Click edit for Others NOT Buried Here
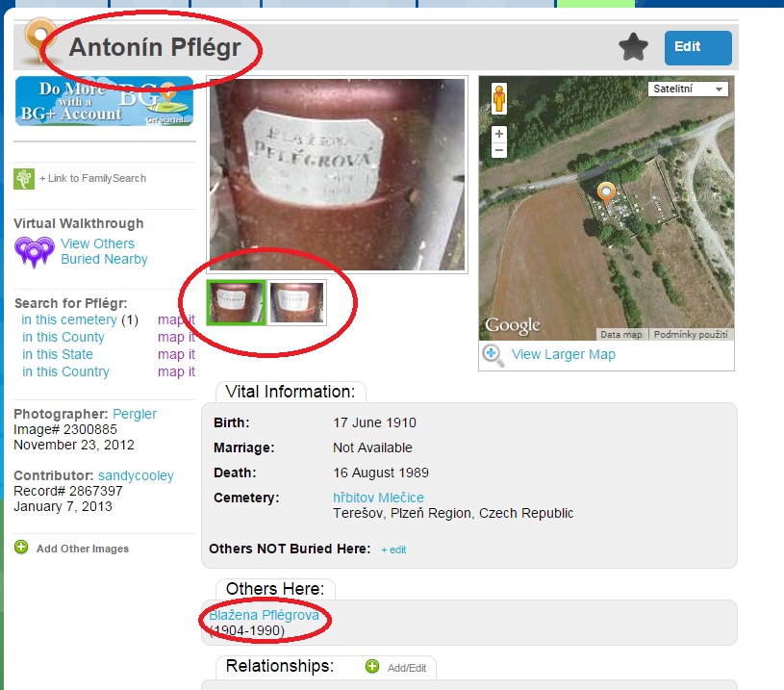 (x=393, y=549)
